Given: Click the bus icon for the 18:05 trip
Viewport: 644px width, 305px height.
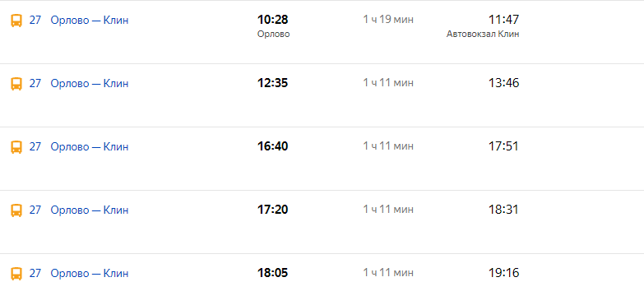Looking at the screenshot, I should pos(16,274).
